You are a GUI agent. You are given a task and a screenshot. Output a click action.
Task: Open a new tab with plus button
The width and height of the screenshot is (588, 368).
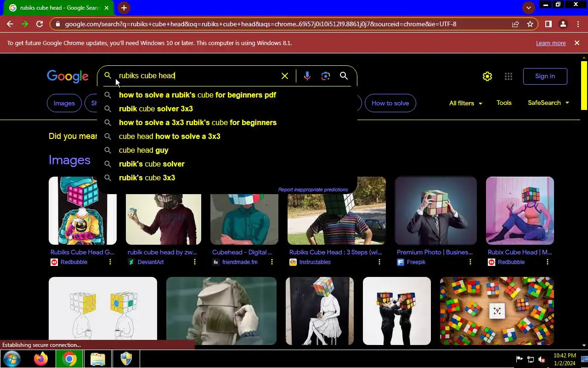point(124,8)
